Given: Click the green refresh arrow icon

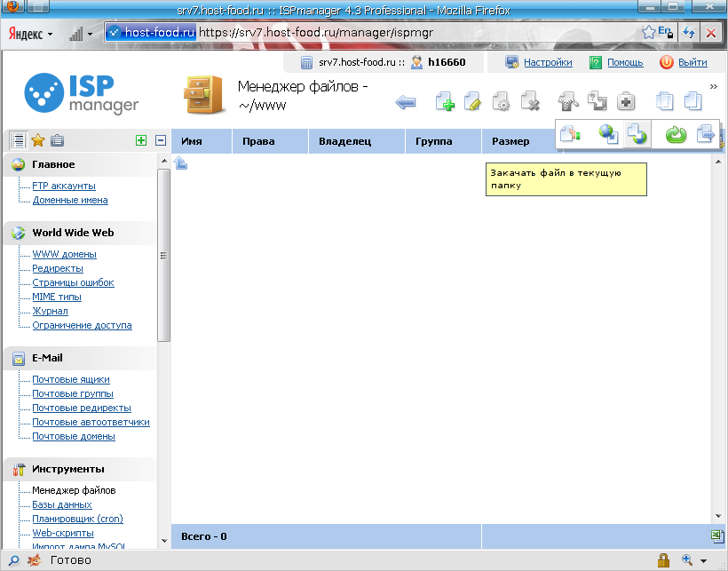Looking at the screenshot, I should pos(677,134).
